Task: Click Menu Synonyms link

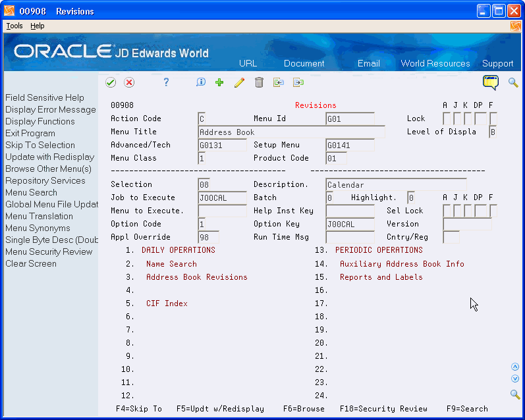Action: point(38,228)
